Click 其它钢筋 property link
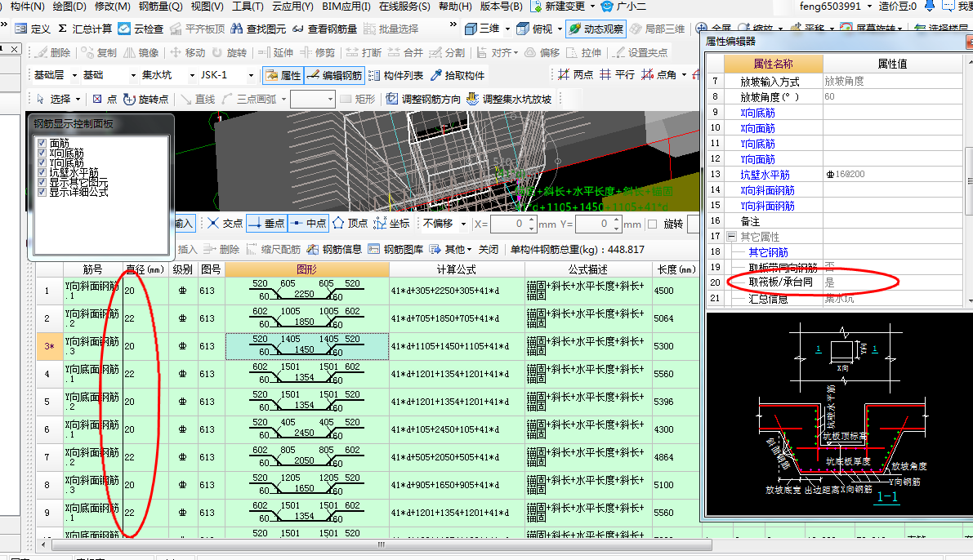 [768, 251]
